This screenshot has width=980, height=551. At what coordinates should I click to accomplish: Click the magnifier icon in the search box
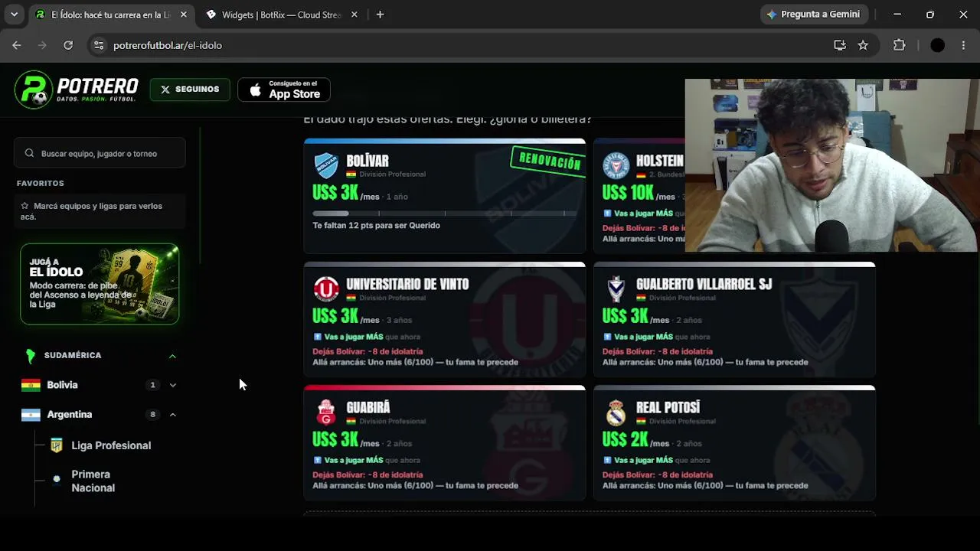(29, 153)
